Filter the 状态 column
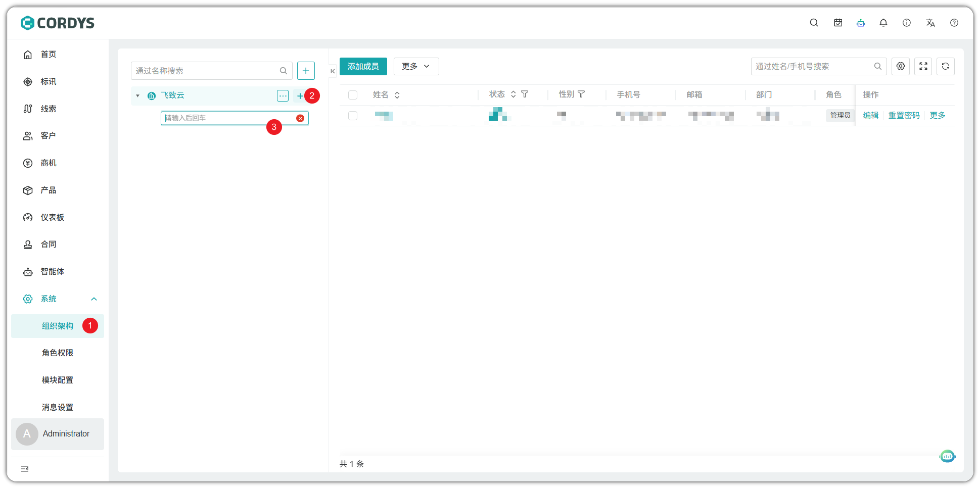Screen dimensions: 980x488 tap(525, 94)
